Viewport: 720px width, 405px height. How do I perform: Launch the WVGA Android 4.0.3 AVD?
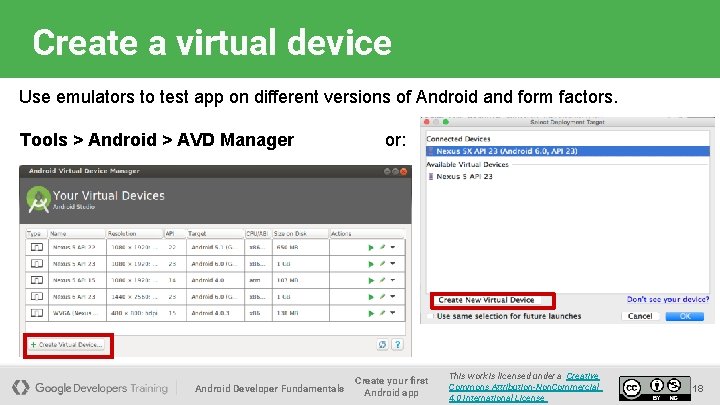click(371, 314)
